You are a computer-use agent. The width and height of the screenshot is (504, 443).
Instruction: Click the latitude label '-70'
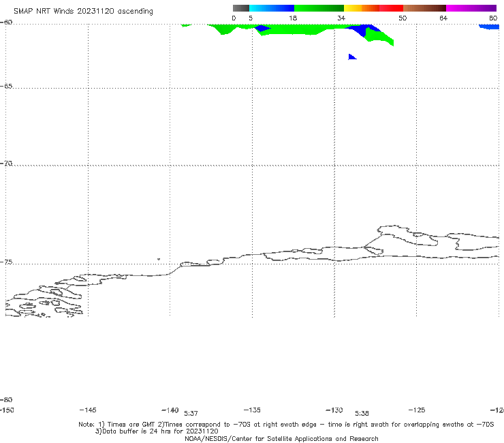point(6,164)
